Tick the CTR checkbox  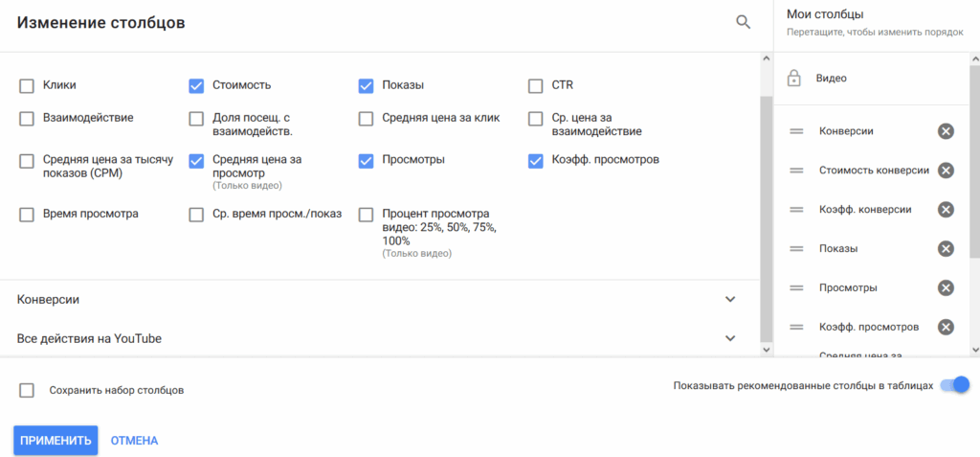[x=536, y=86]
